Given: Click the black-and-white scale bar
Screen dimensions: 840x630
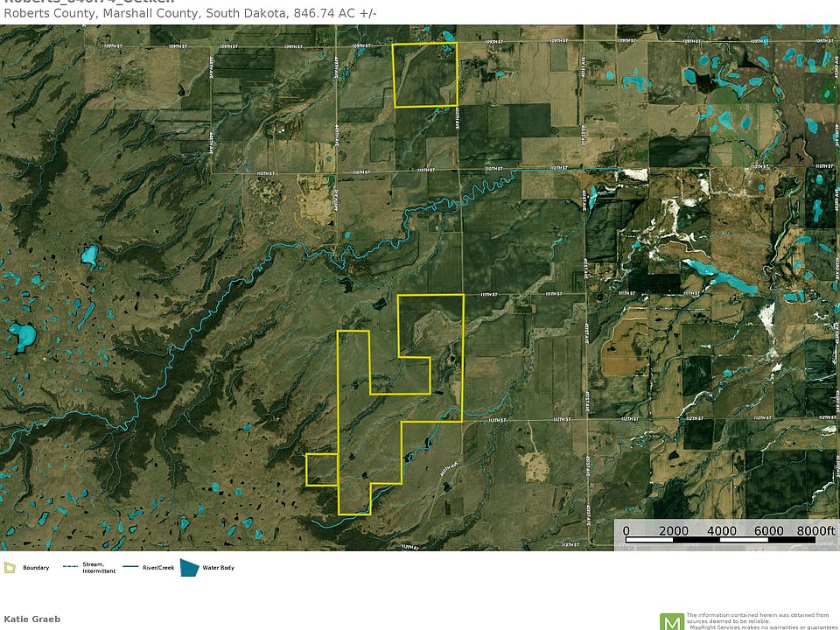Looking at the screenshot, I should (x=720, y=540).
